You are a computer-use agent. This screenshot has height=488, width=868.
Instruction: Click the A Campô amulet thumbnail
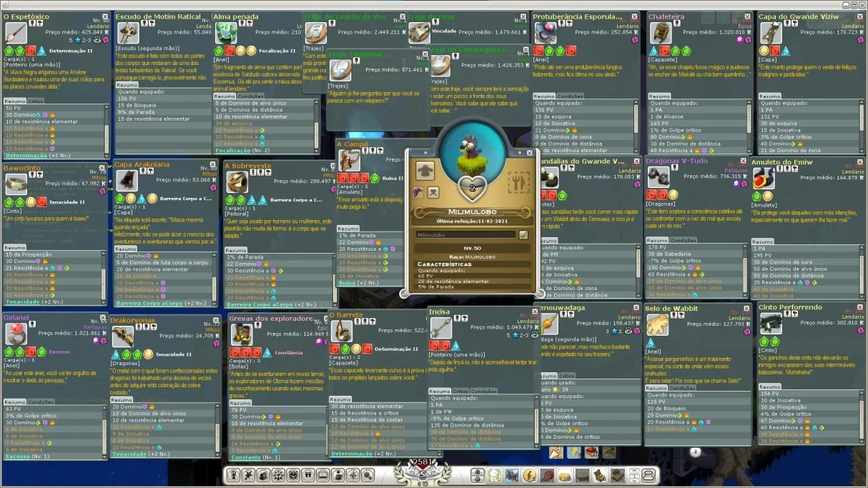tap(350, 161)
